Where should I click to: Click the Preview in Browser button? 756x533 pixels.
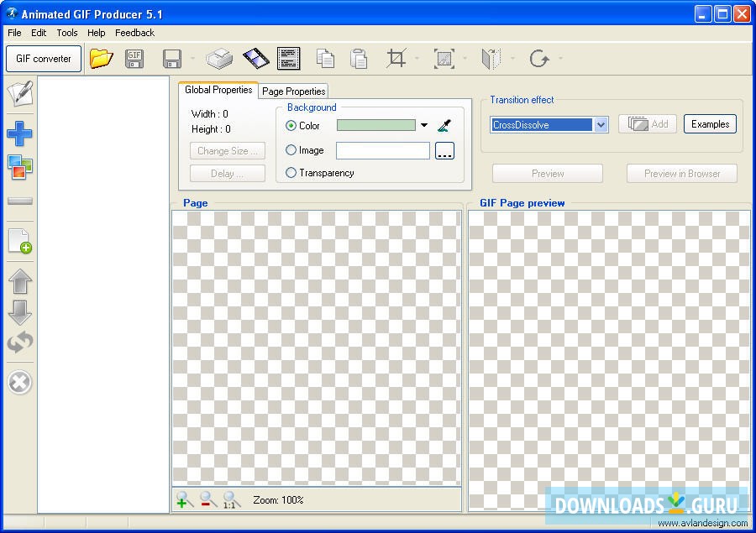(x=682, y=174)
